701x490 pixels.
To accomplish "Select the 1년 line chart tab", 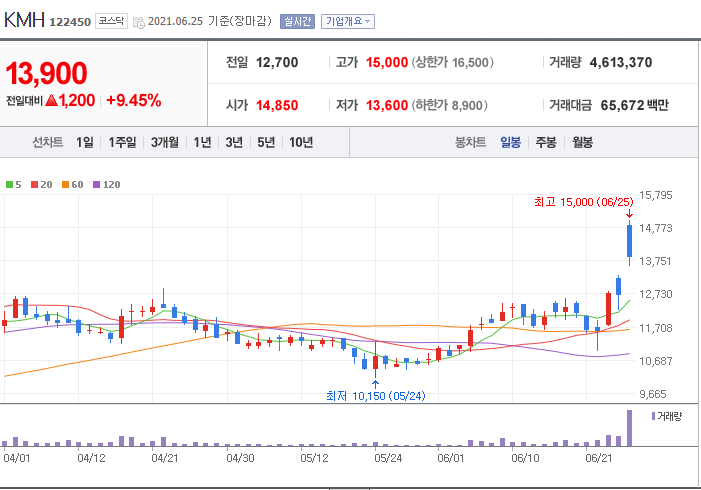I will 202,142.
